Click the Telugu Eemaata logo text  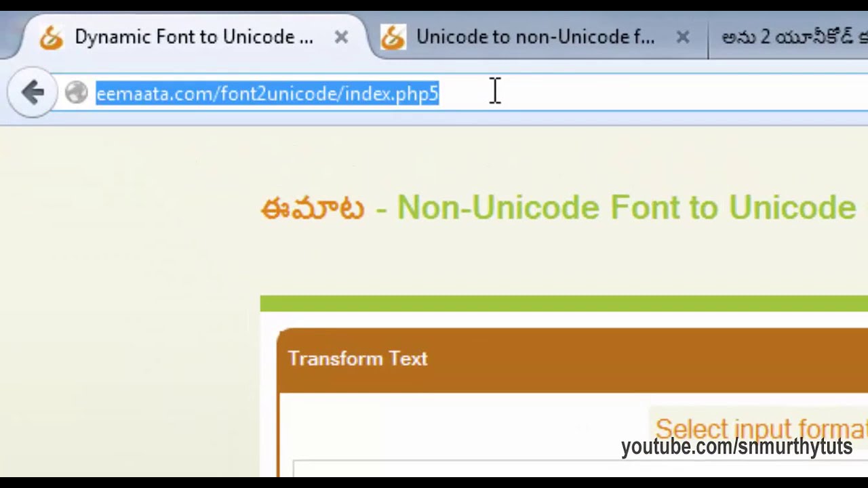pos(313,207)
